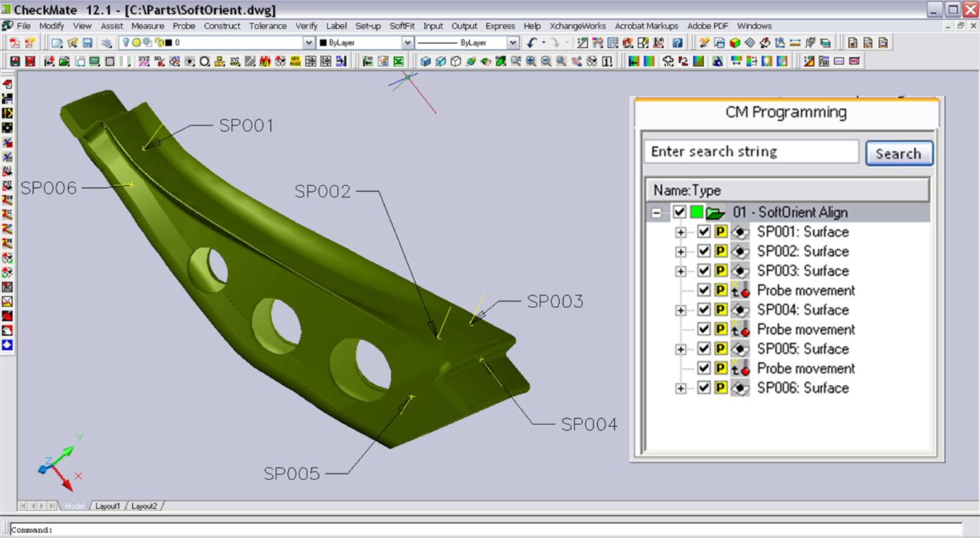Click the blue question mark help icon
The width and height of the screenshot is (980, 538).
pos(677,43)
